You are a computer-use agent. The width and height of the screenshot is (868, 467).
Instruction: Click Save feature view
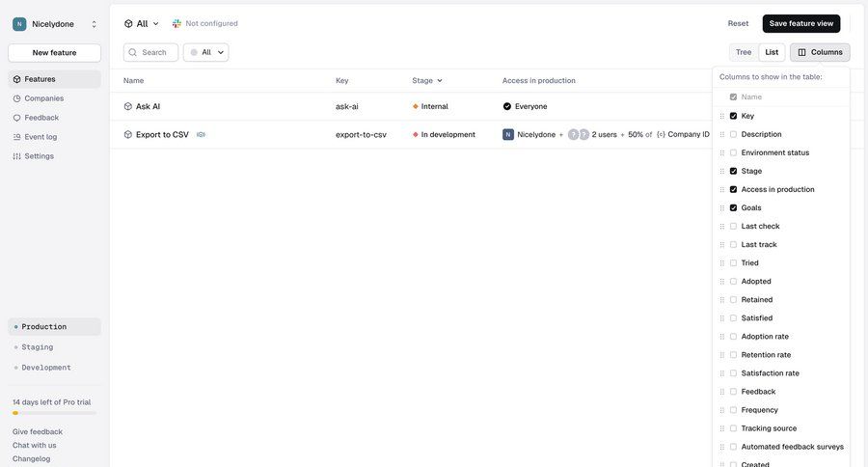click(801, 23)
